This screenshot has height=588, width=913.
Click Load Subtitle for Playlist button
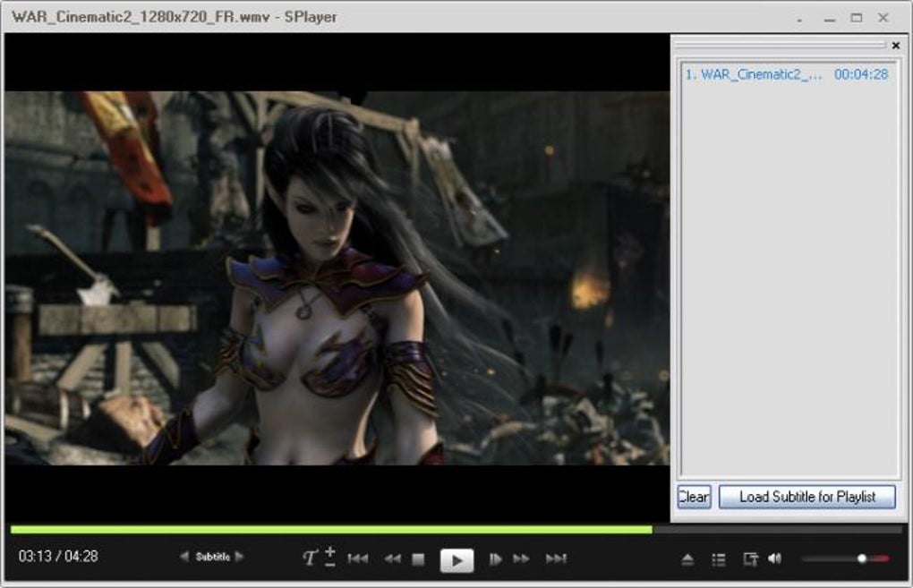click(x=807, y=498)
